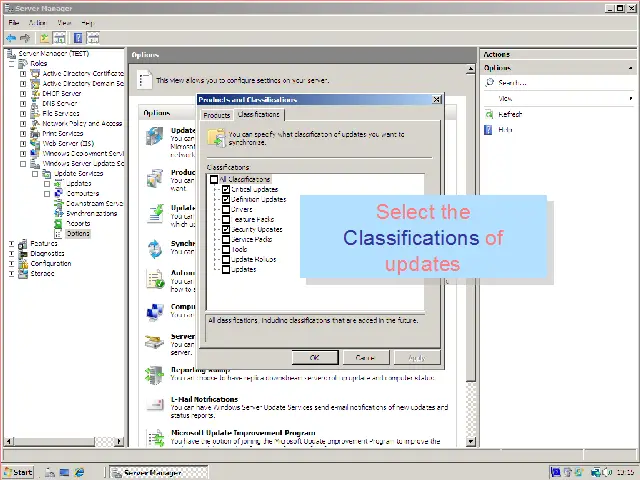Click the Back arrow toolbar icon
The height and width of the screenshot is (480, 640).
(11, 38)
